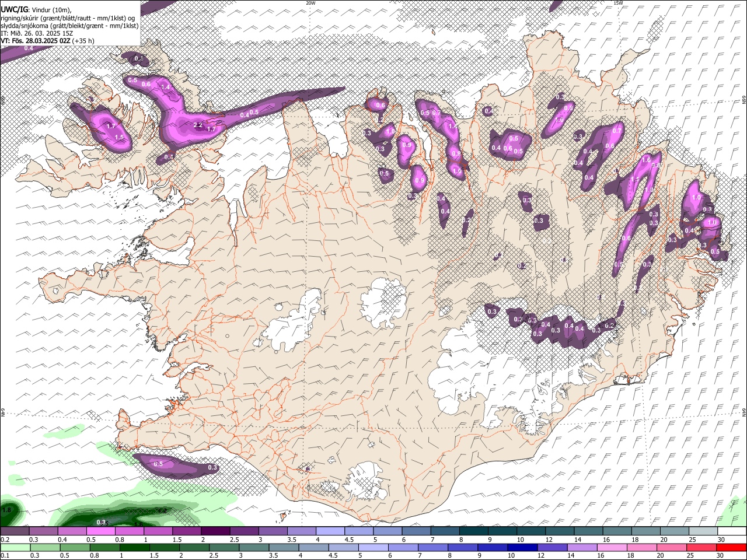Click the 0.1 label in lower legend
Viewport: 747px width, 560px height.
[5, 556]
